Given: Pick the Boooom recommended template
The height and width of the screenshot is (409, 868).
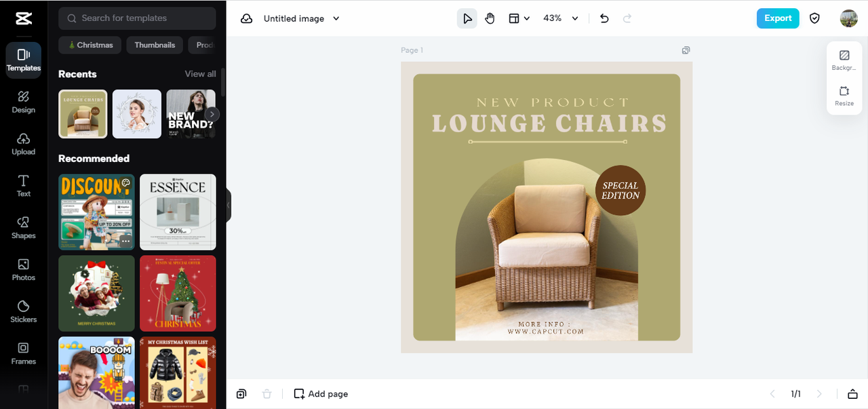Looking at the screenshot, I should click(96, 372).
